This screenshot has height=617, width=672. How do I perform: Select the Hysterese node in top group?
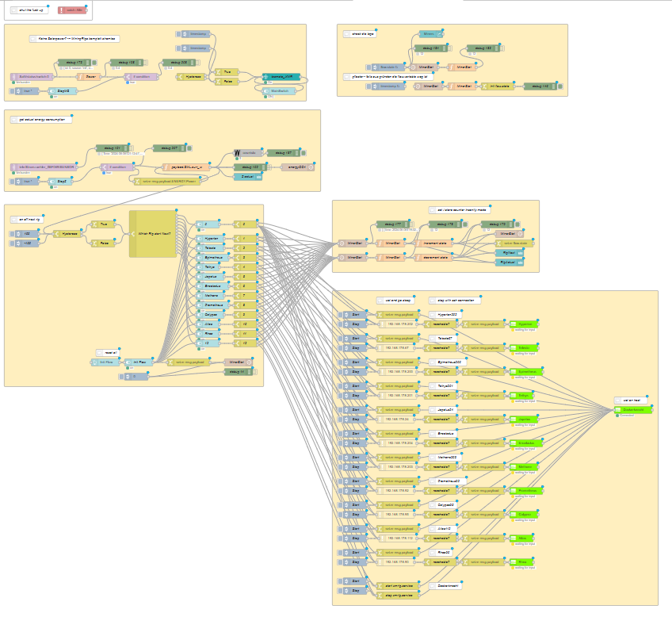click(193, 77)
